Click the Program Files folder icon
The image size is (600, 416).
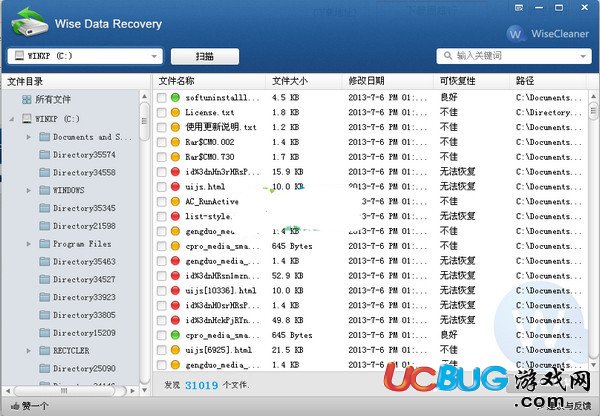pos(45,244)
